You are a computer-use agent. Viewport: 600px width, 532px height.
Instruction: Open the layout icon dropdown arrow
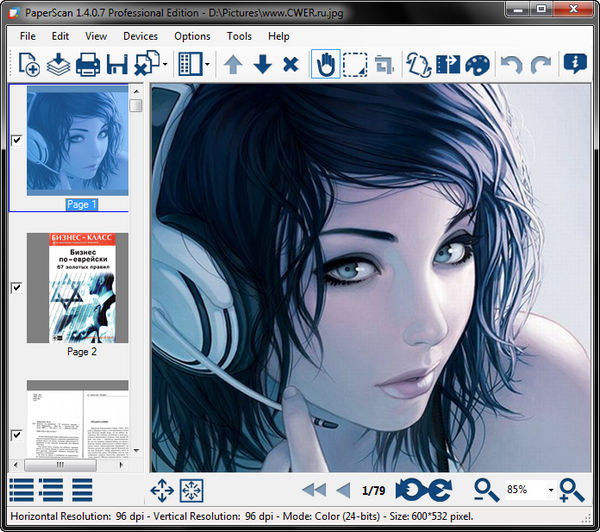coord(207,64)
